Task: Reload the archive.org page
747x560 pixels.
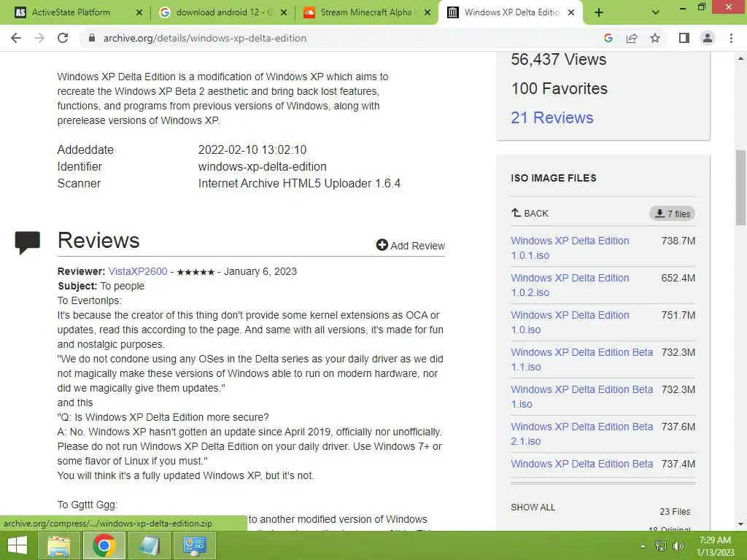Action: pyautogui.click(x=63, y=38)
